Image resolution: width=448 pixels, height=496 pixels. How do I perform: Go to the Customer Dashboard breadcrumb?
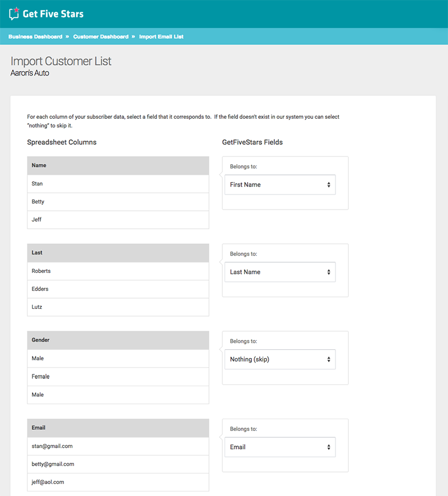pos(101,36)
